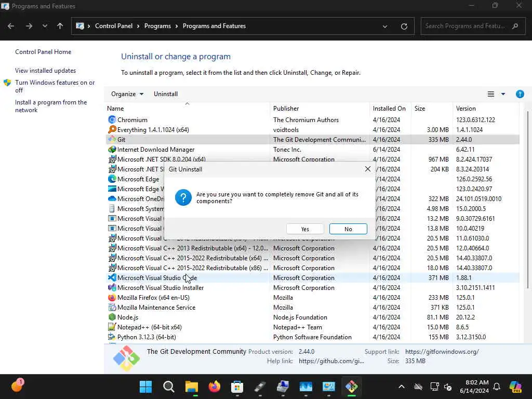Image resolution: width=532 pixels, height=399 pixels.
Task: Open taskbar Search icon
Action: tap(169, 387)
